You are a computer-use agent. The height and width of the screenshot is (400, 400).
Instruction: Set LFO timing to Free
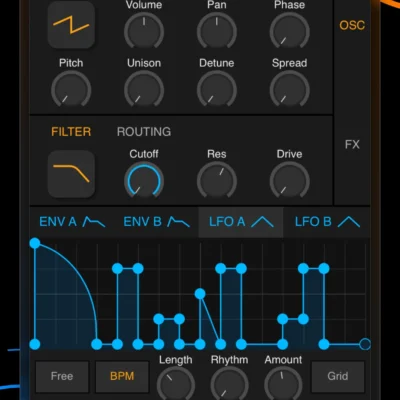tap(62, 376)
